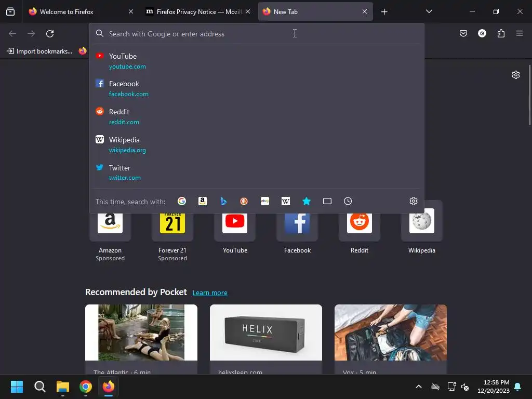
Task: Choose Facebook suggestion in address dropdown
Action: click(x=257, y=88)
